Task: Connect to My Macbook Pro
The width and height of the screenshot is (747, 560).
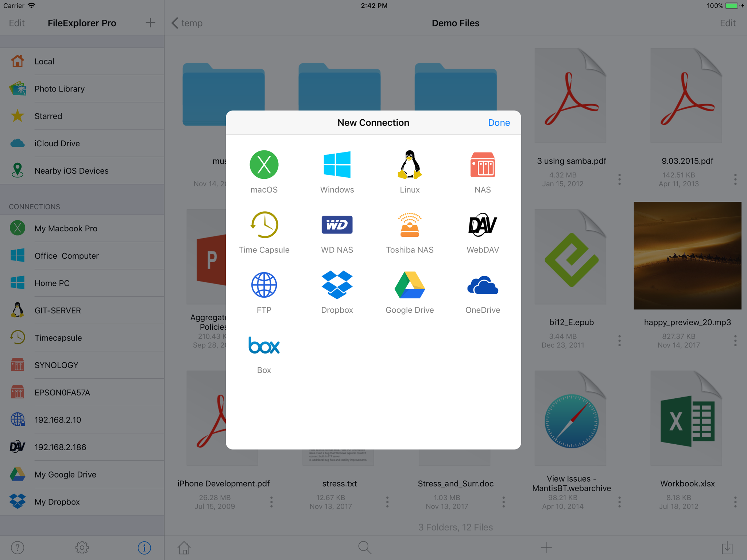Action: [82, 228]
